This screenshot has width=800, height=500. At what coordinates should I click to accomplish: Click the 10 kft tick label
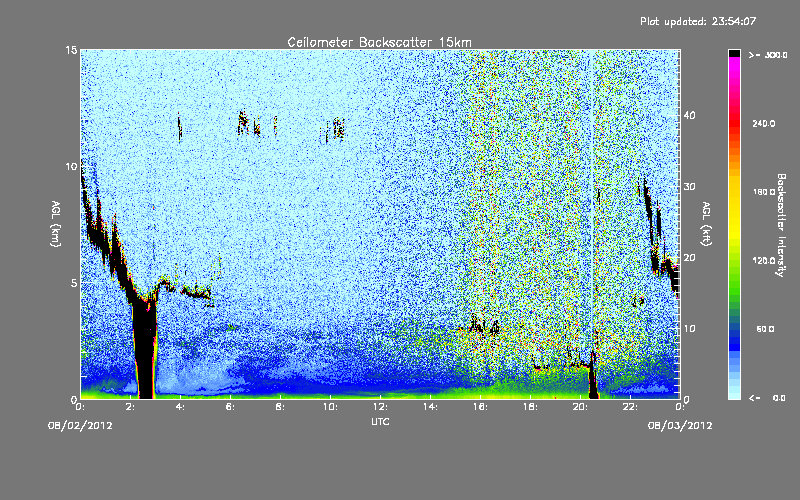coord(689,328)
